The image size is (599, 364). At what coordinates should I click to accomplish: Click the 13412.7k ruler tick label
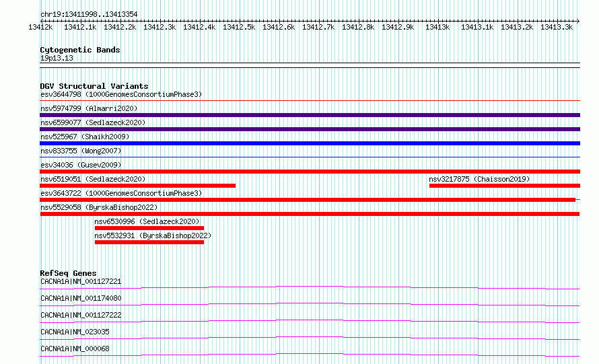coord(318,27)
